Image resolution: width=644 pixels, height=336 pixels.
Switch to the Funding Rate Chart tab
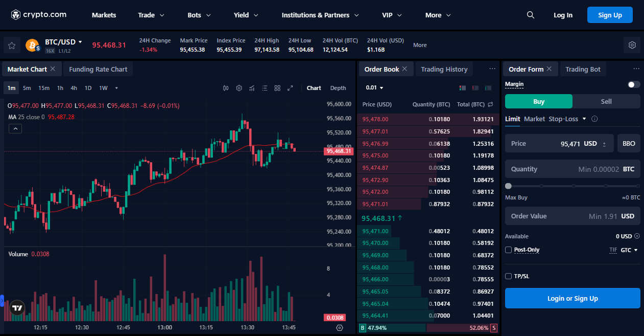[x=98, y=69]
